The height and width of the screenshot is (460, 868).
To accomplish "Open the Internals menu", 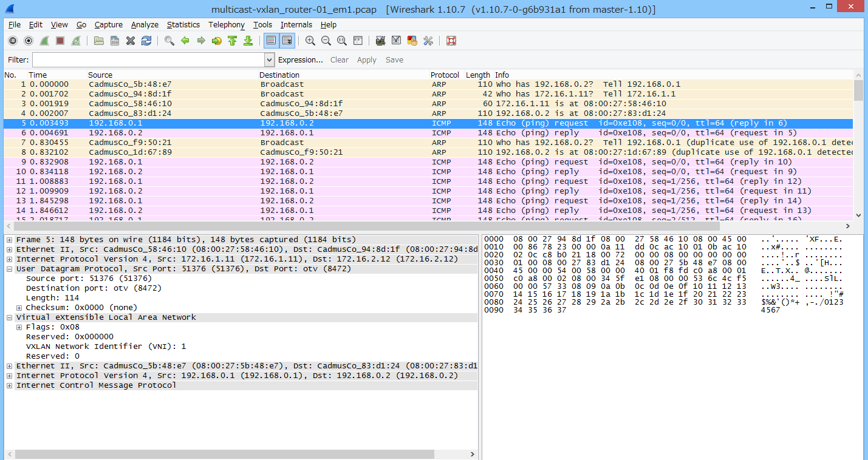I will [296, 25].
